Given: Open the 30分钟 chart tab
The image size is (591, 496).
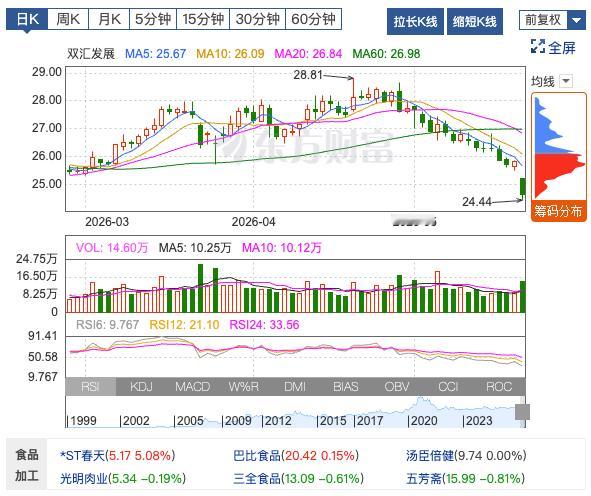Looking at the screenshot, I should pyautogui.click(x=258, y=19).
